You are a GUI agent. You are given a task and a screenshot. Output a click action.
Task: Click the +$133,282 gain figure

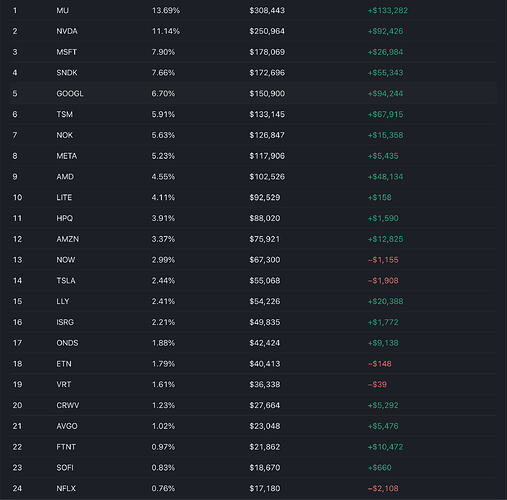click(x=388, y=11)
